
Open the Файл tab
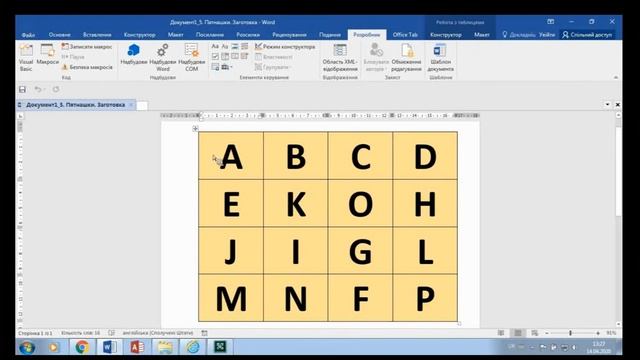tap(28, 35)
